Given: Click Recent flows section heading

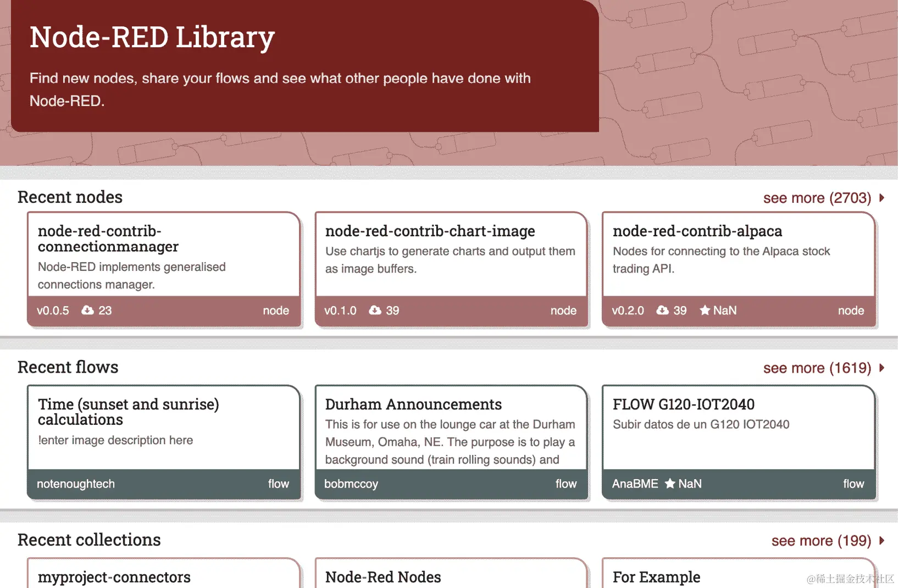Looking at the screenshot, I should click(68, 367).
